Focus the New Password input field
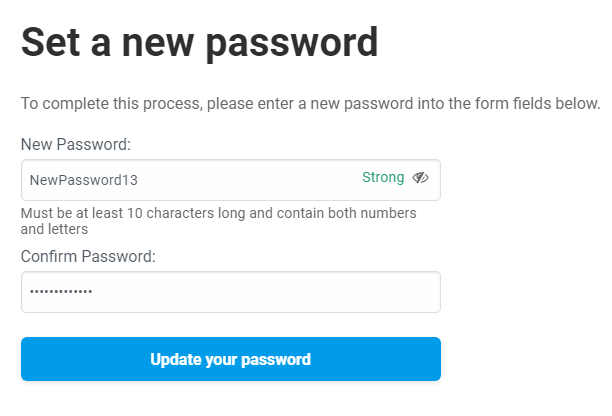This screenshot has height=416, width=612. tap(231, 180)
